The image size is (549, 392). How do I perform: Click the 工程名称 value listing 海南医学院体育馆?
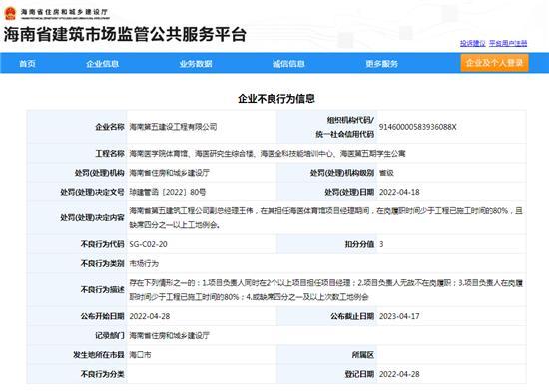268,153
